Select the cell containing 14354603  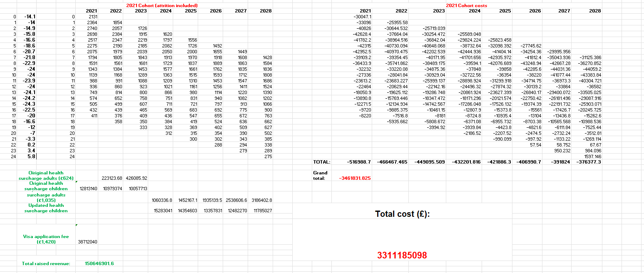[188, 211]
